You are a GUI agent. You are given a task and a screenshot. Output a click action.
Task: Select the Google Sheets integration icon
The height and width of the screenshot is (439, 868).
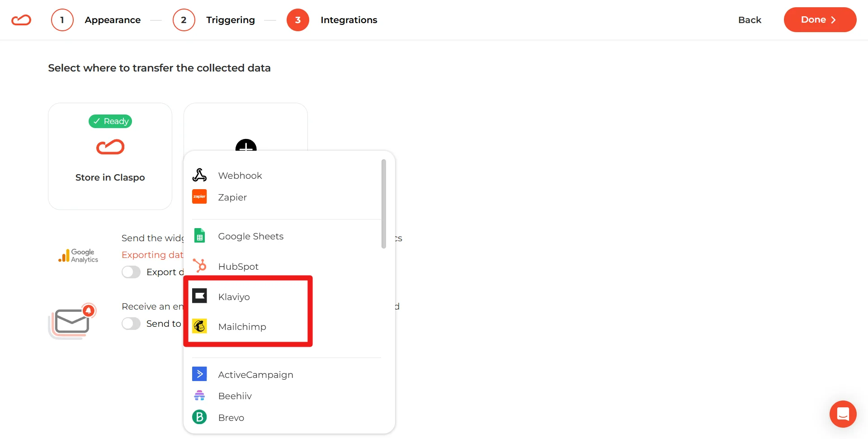(x=199, y=235)
